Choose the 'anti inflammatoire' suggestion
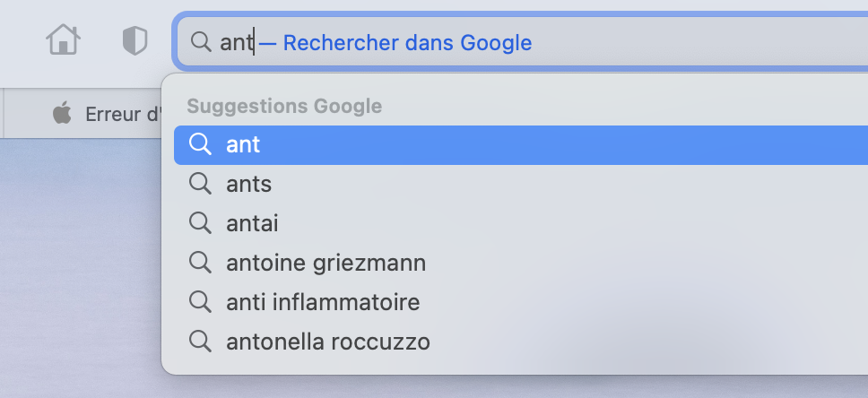 [x=323, y=302]
